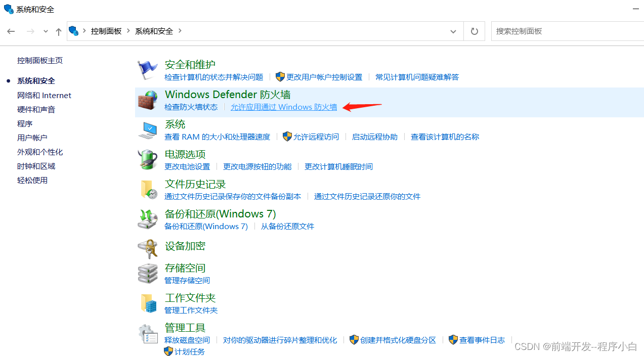The height and width of the screenshot is (356, 644).
Task: Click 查看该计算机的名称
Action: click(x=445, y=137)
